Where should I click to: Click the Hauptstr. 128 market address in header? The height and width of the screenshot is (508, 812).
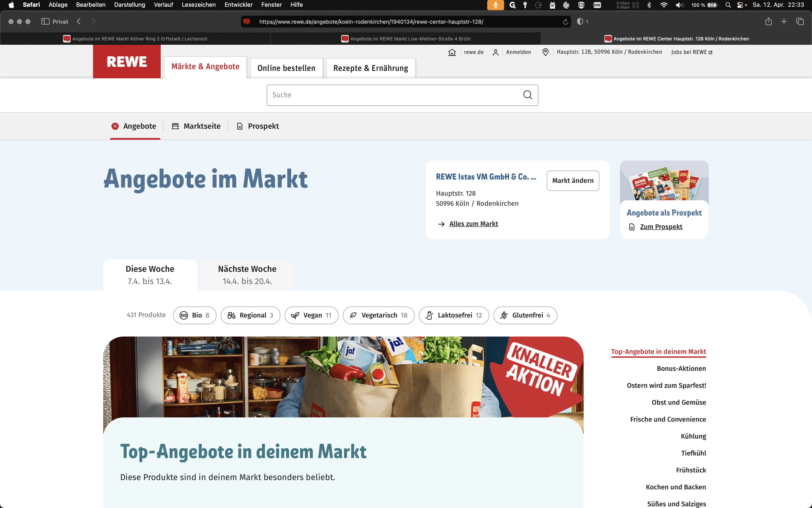pyautogui.click(x=609, y=52)
